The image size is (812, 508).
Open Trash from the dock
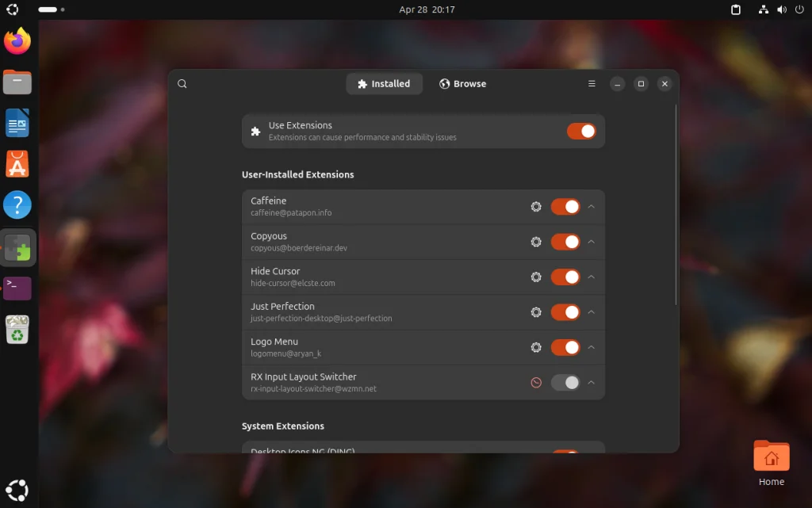pos(17,330)
